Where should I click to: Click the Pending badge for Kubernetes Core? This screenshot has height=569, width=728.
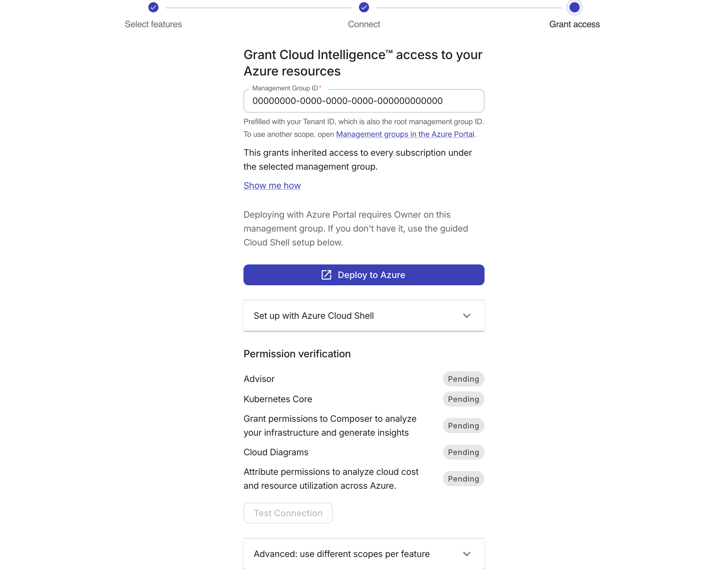(x=463, y=399)
